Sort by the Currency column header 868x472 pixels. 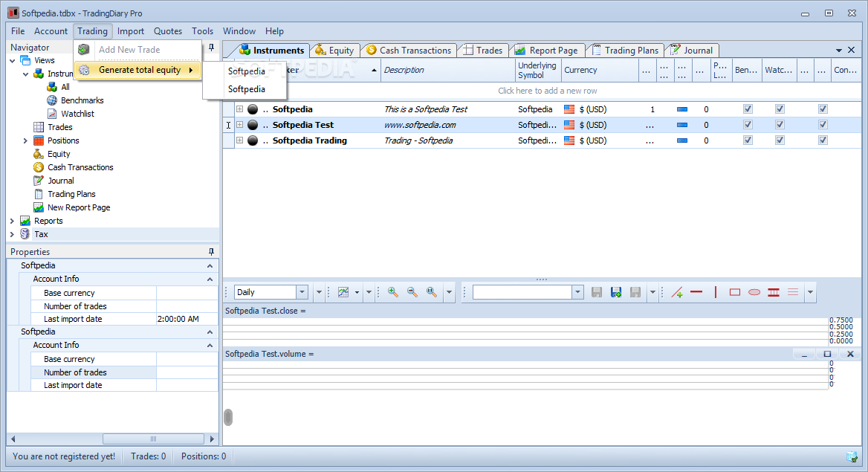pos(600,70)
